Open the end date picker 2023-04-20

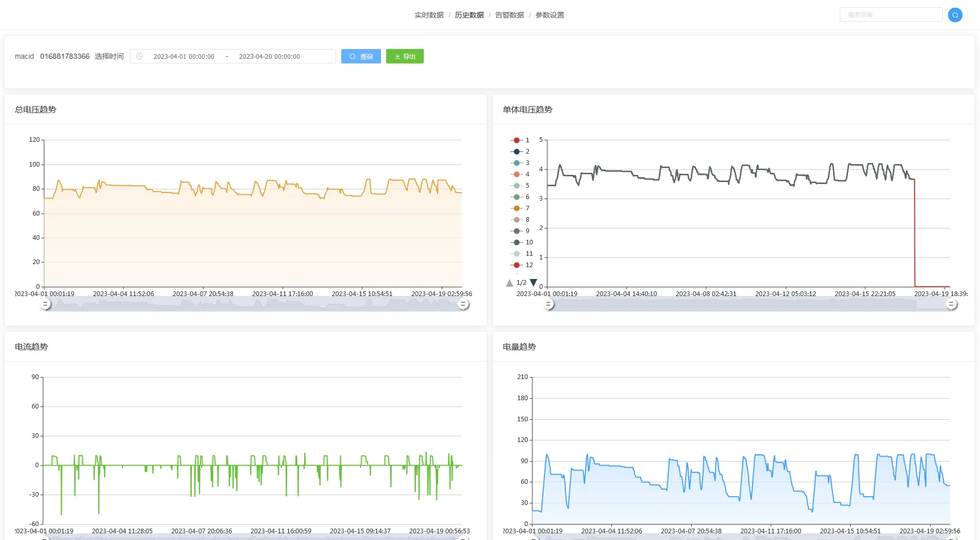(x=269, y=57)
